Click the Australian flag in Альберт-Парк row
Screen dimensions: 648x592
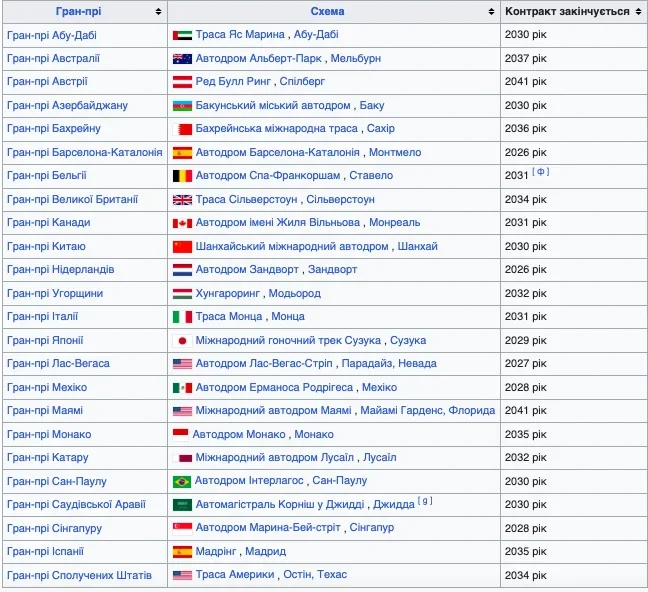182,59
